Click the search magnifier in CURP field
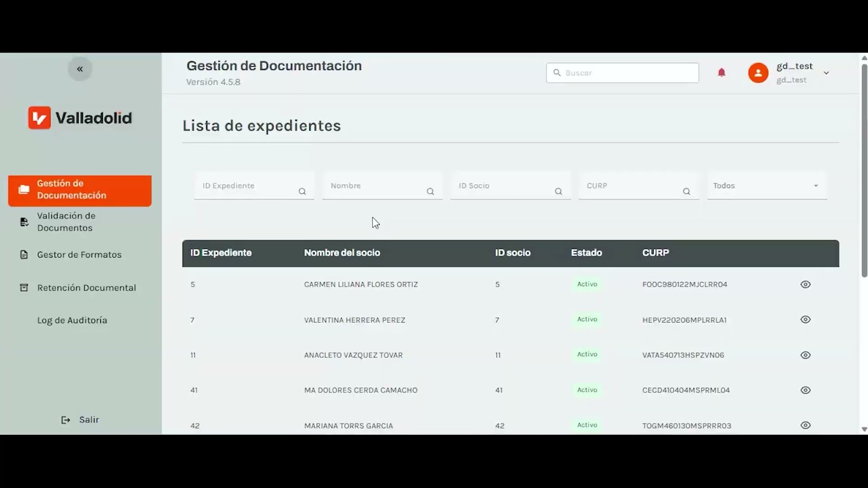 pyautogui.click(x=687, y=191)
